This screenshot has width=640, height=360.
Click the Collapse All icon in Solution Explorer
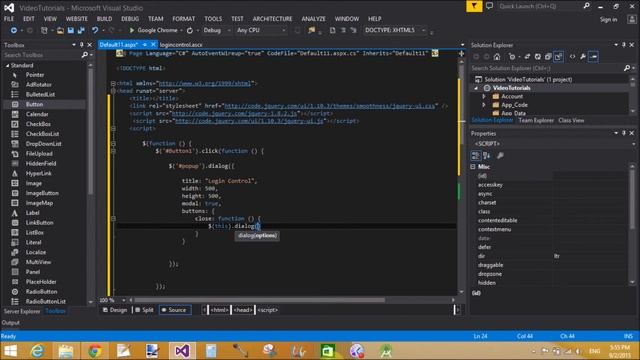pyautogui.click(x=548, y=57)
